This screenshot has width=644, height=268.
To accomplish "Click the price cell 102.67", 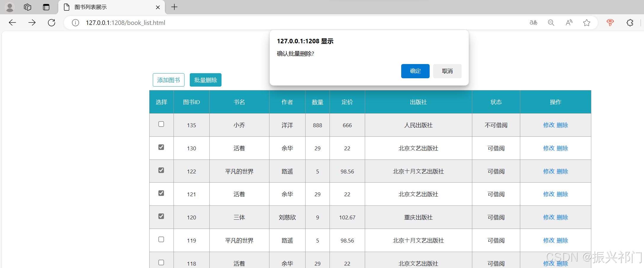I will 347,217.
